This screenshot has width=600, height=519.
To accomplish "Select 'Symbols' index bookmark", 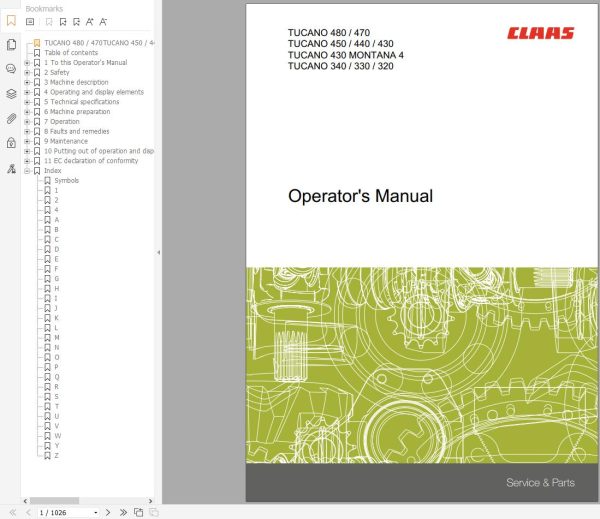I will pyautogui.click(x=67, y=180).
